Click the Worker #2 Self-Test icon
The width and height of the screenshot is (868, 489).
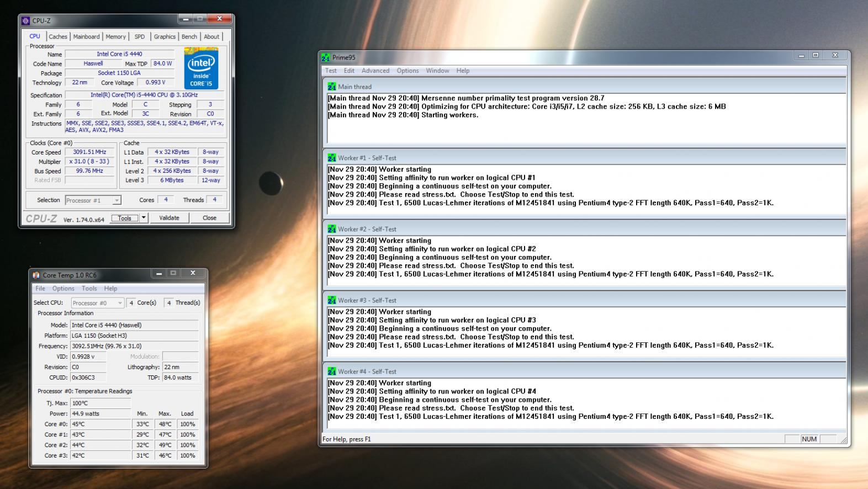coord(331,229)
